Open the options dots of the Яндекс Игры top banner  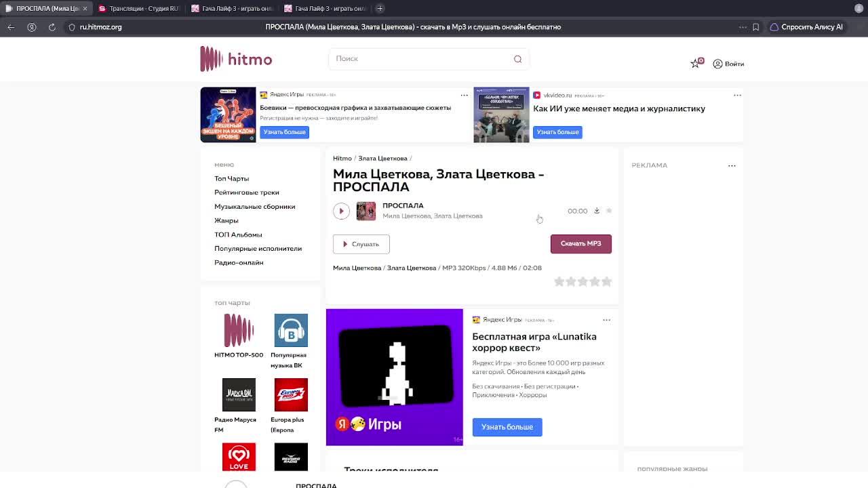tap(465, 95)
